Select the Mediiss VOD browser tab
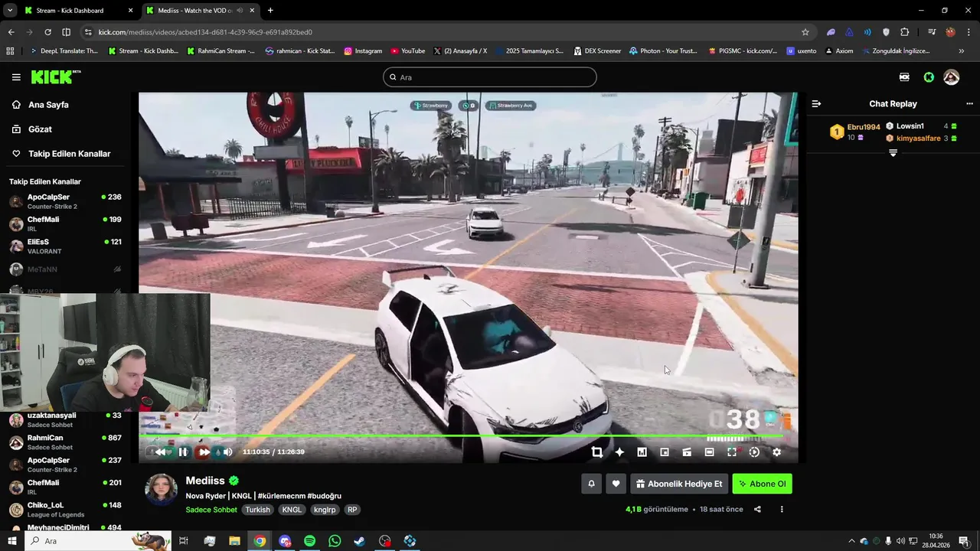The height and width of the screenshot is (551, 980). (x=199, y=11)
